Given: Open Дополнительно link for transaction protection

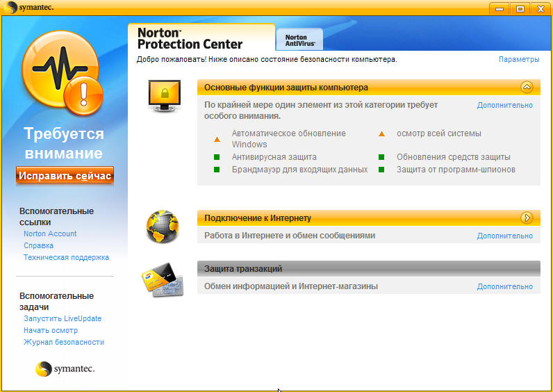Looking at the screenshot, I should (504, 286).
